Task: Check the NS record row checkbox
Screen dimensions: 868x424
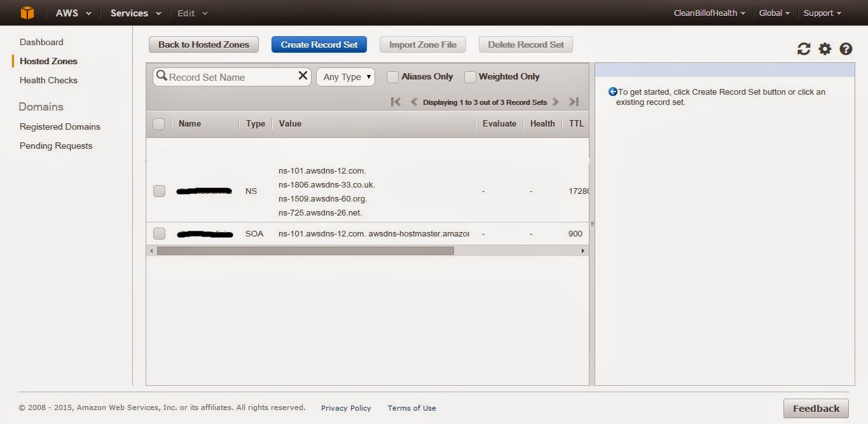Action: [159, 191]
